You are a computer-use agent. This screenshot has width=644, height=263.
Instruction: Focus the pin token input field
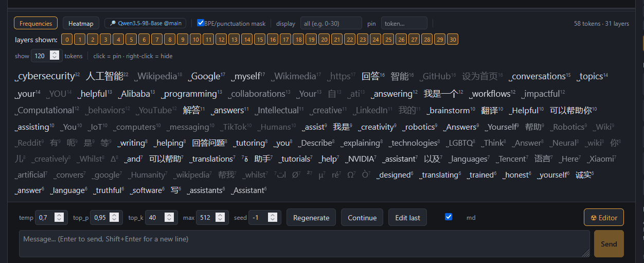404,23
